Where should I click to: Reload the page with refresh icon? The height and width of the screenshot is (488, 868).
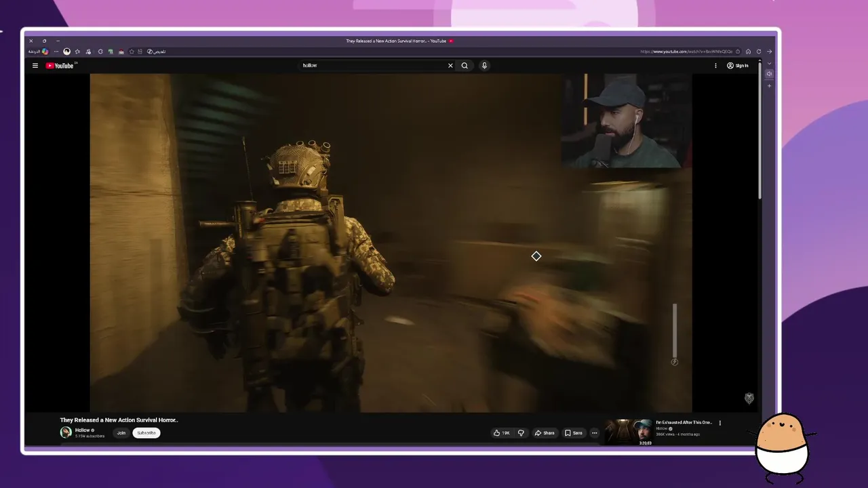[x=759, y=52]
